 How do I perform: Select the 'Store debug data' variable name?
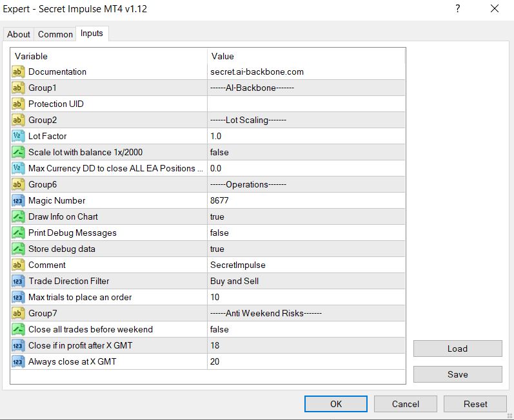(62, 249)
